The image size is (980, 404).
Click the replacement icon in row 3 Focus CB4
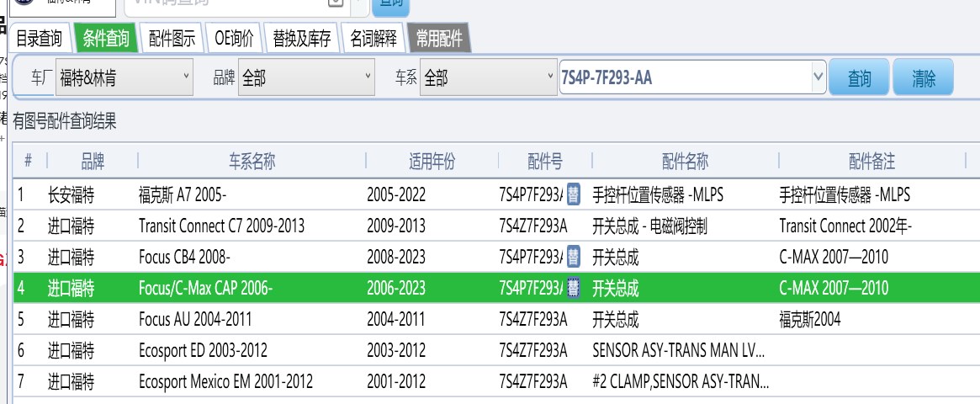[573, 257]
